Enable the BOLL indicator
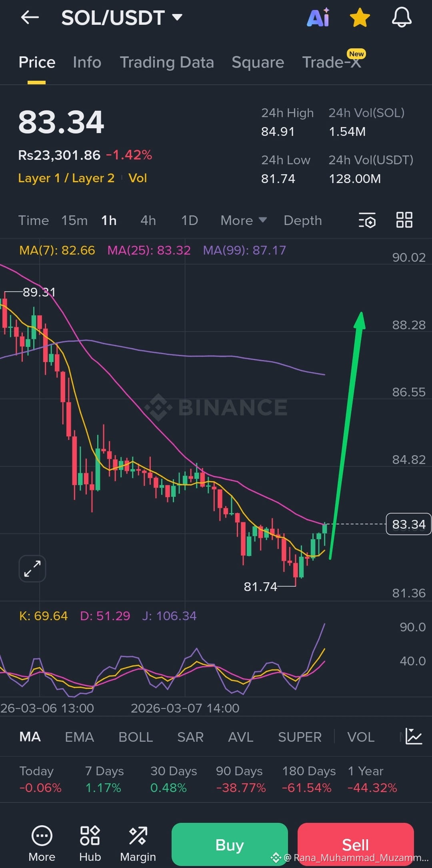This screenshot has width=432, height=868. pyautogui.click(x=136, y=737)
